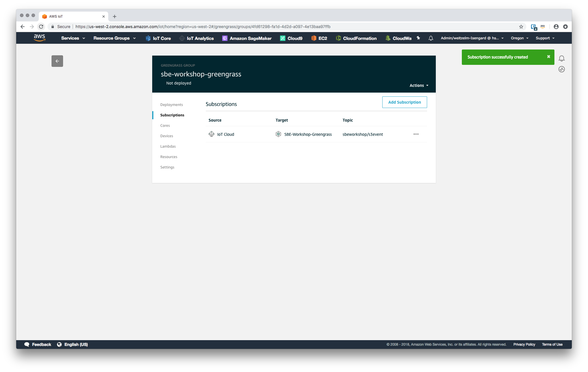The image size is (588, 372).
Task: Dismiss the subscription created notification
Action: click(x=548, y=57)
